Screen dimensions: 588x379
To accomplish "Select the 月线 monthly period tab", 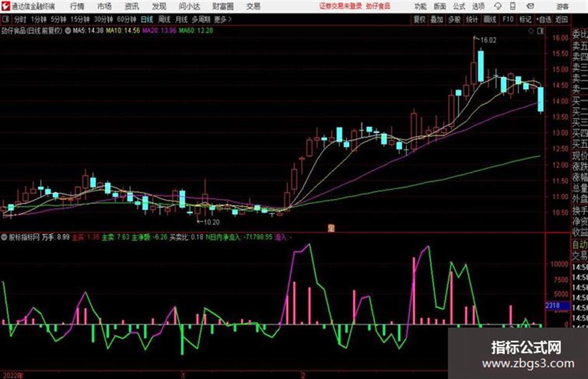I will [x=181, y=19].
